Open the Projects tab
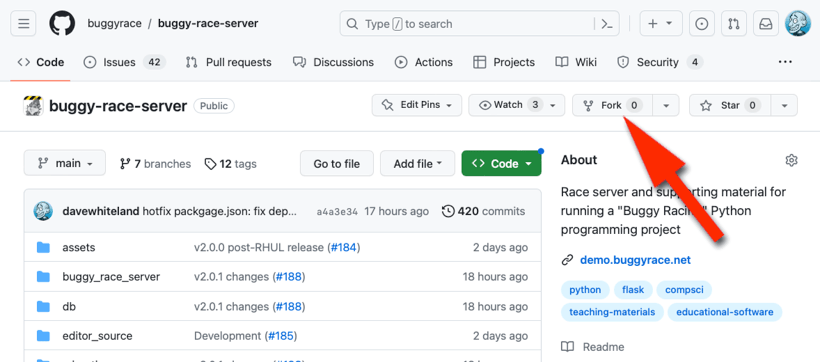Image resolution: width=820 pixels, height=362 pixels. [504, 62]
